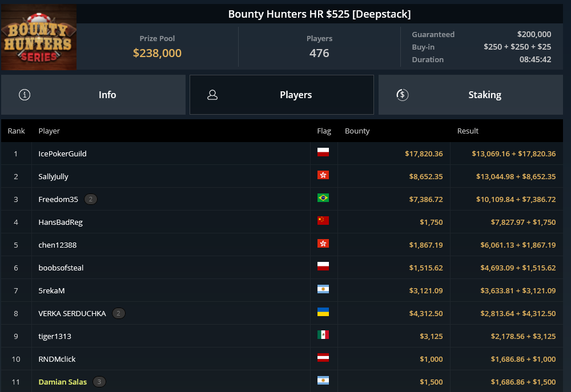Open highlighted player Damian Salas
Image resolution: width=571 pixels, height=392 pixels.
pos(63,382)
